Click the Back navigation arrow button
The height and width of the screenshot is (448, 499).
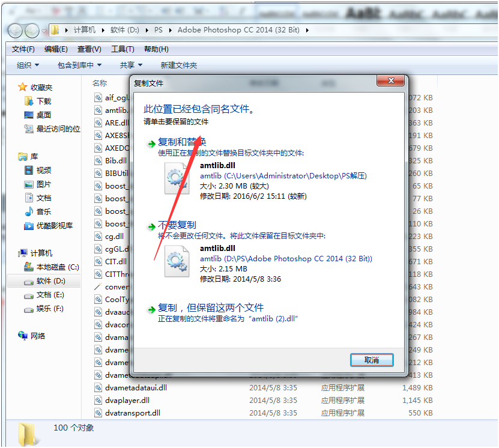click(x=15, y=31)
